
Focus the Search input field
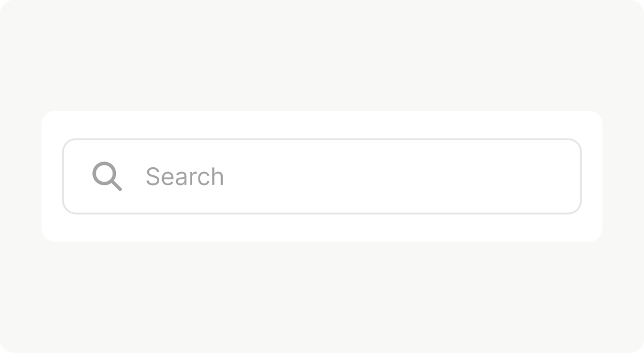[346, 176]
